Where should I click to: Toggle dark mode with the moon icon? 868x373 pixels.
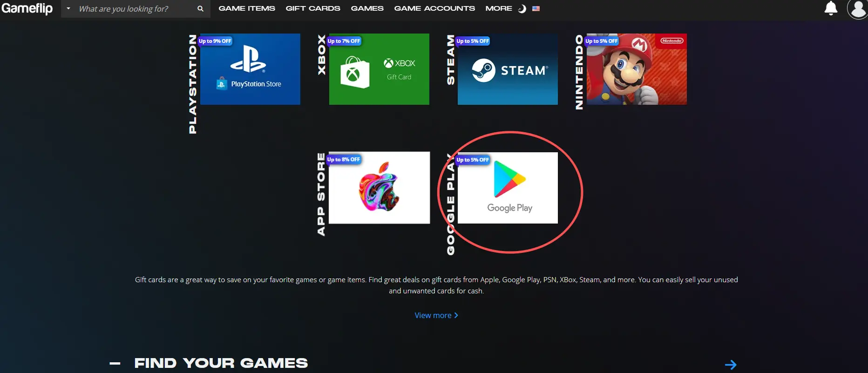point(522,9)
